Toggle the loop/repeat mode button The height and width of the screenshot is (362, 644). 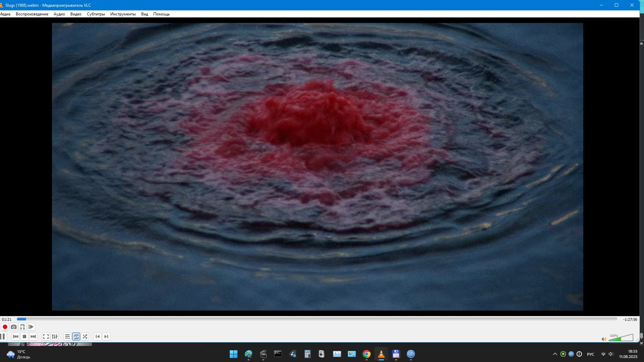[x=76, y=337]
